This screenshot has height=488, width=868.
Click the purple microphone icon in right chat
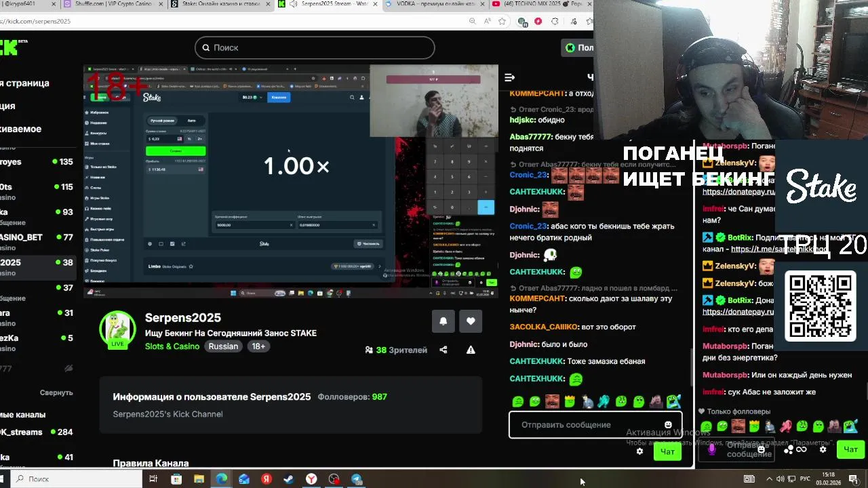click(x=711, y=449)
